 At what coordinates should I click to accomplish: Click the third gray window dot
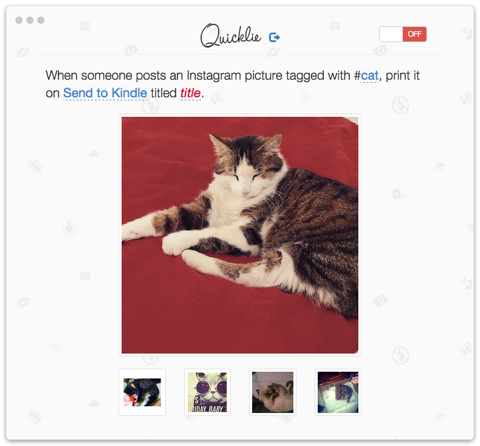pos(41,20)
